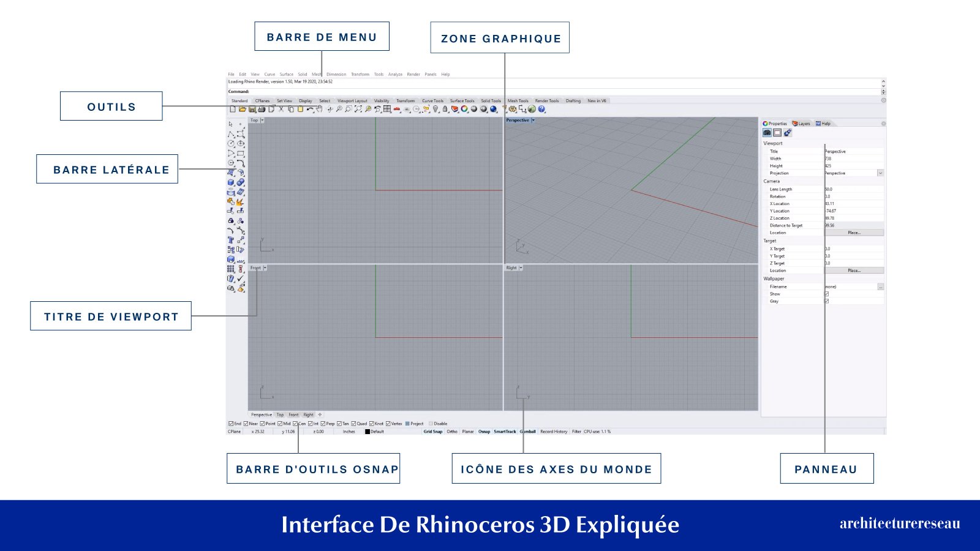Click the Save floppy disk icon
Image resolution: width=980 pixels, height=551 pixels.
[252, 110]
